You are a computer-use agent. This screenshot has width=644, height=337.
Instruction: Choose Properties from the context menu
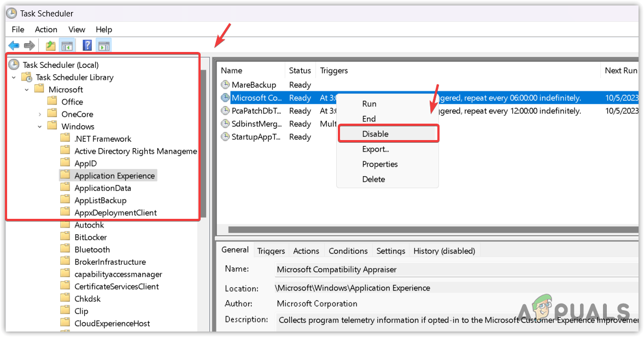pyautogui.click(x=387, y=164)
